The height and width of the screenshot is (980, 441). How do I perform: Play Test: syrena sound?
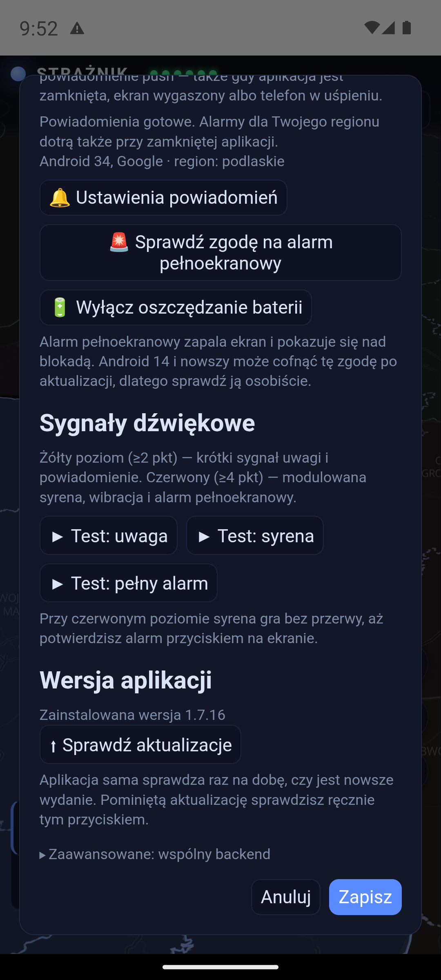255,535
